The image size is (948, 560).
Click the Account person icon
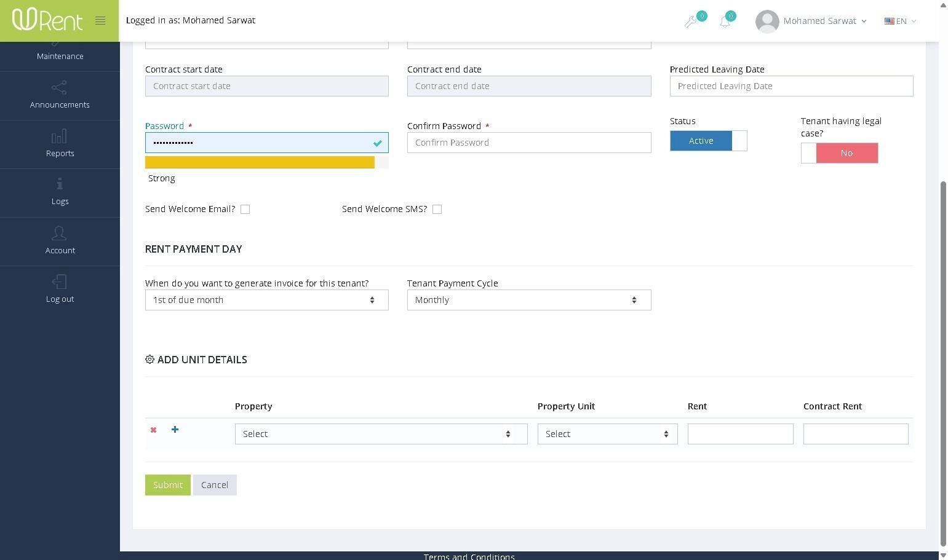point(59,233)
